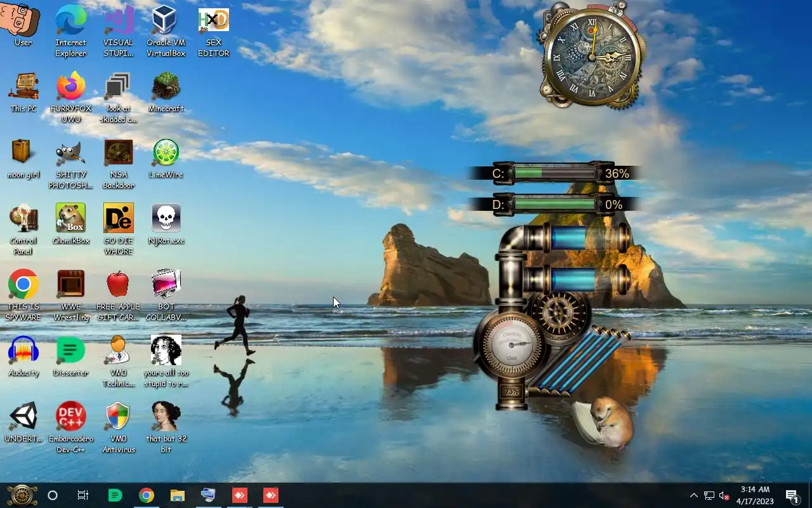This screenshot has width=812, height=508.
Task: Select the VM0 Antivirus shield icon
Action: tap(119, 428)
